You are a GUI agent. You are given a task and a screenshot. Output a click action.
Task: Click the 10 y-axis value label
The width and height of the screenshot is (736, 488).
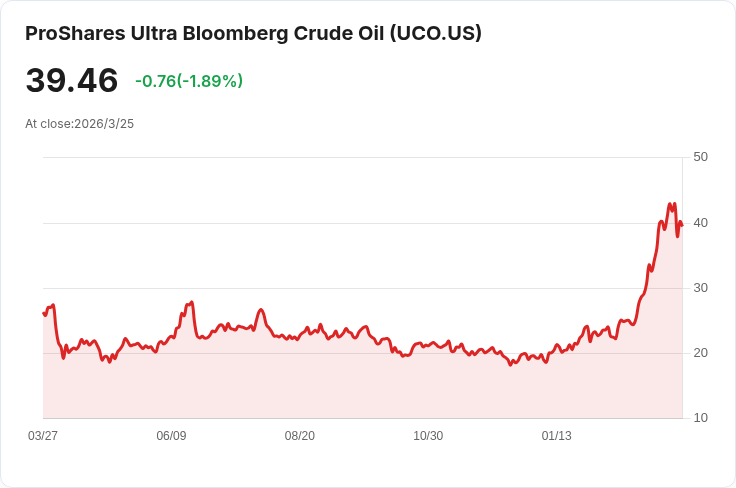700,418
